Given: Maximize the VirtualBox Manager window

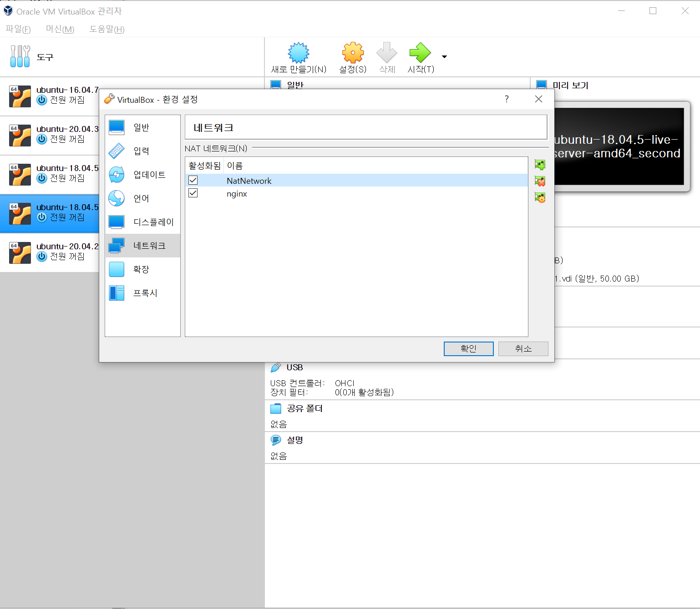Looking at the screenshot, I should (653, 11).
